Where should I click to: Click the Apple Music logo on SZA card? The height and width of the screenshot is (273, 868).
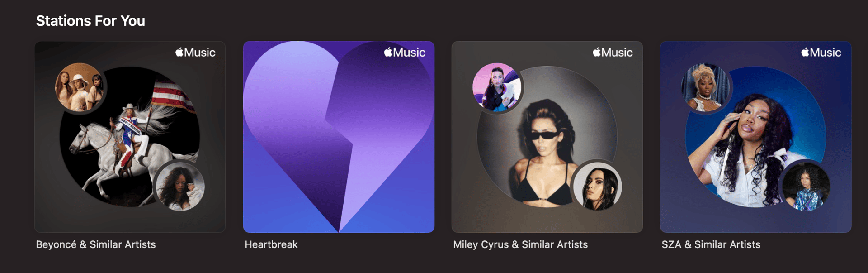tap(821, 53)
